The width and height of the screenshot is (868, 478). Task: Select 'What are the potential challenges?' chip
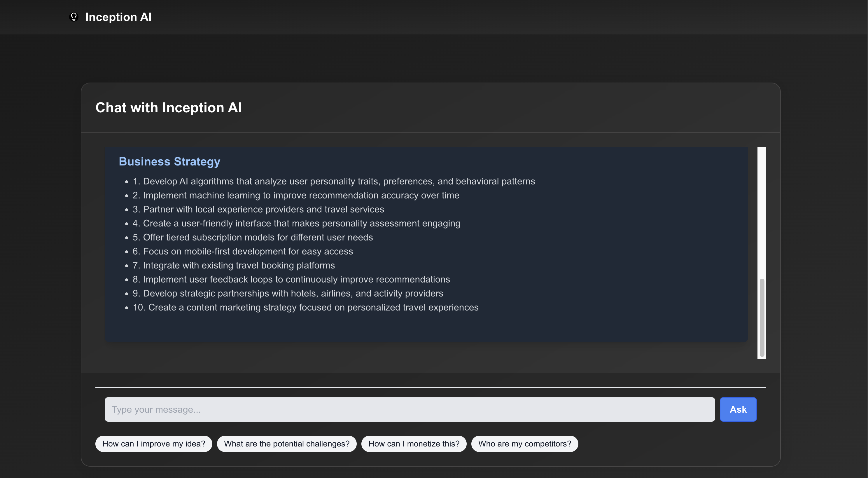[x=286, y=444]
